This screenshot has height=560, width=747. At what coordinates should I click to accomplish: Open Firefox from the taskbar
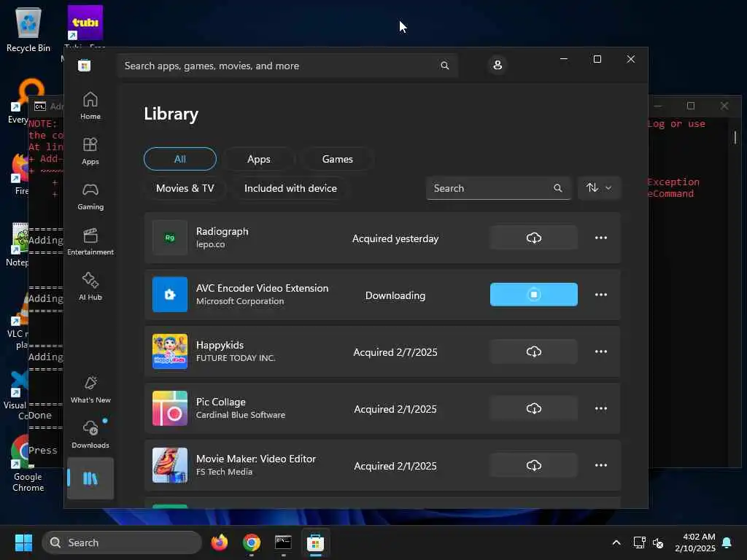(x=219, y=542)
